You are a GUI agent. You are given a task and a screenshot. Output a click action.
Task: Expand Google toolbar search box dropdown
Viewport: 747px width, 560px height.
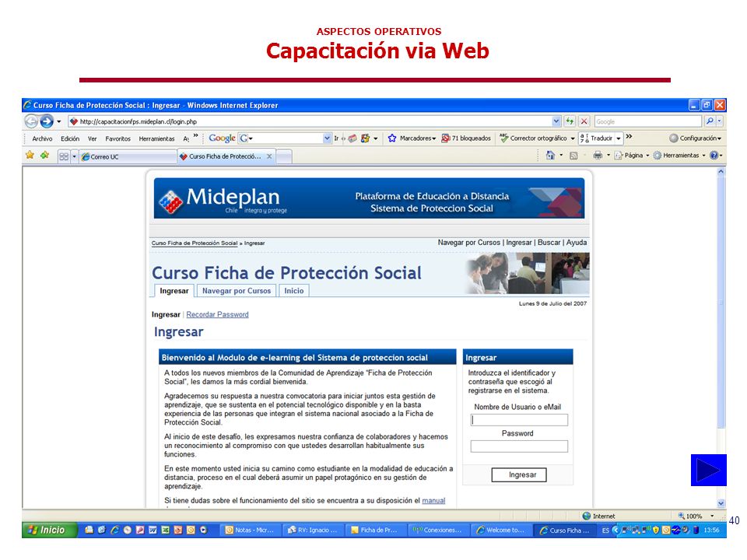pos(327,138)
